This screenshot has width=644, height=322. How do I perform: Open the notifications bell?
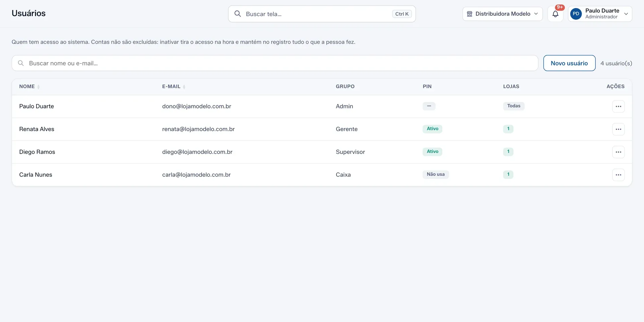point(555,14)
